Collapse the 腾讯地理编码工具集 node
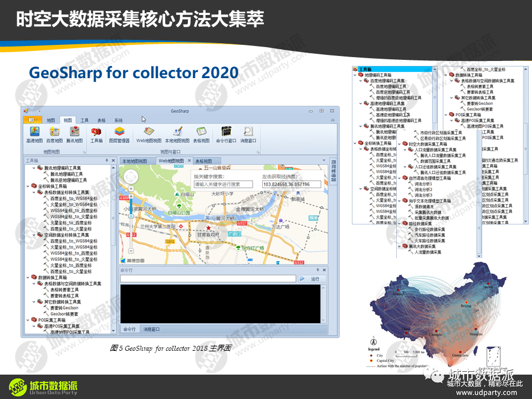Viewport: 532px width, 399px height. tap(34, 168)
